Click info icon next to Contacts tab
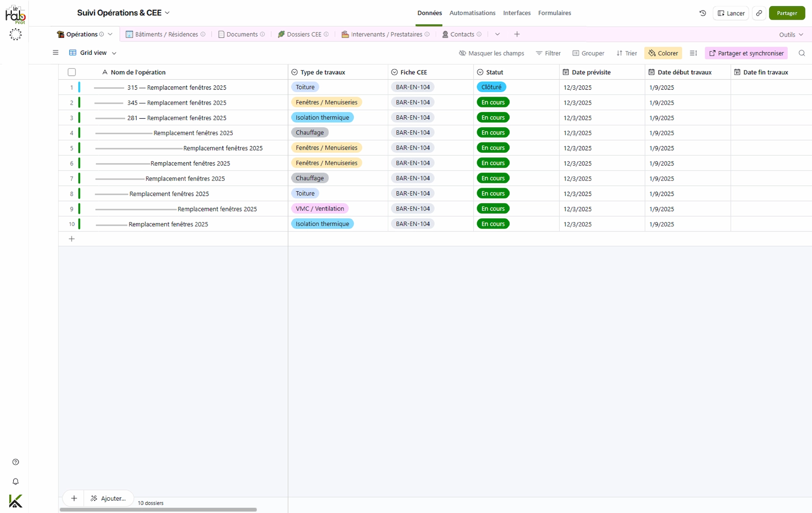This screenshot has height=513, width=812. coord(479,34)
